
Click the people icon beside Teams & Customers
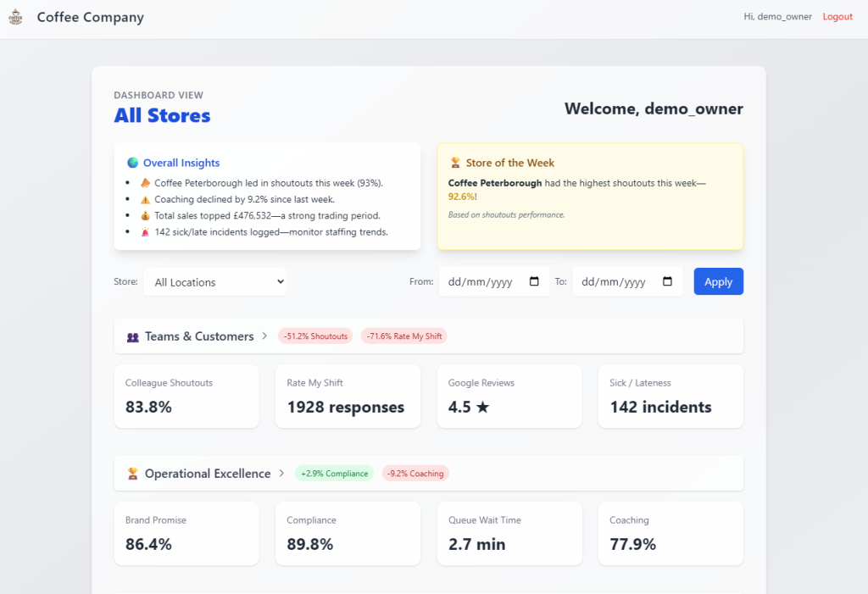pyautogui.click(x=133, y=336)
